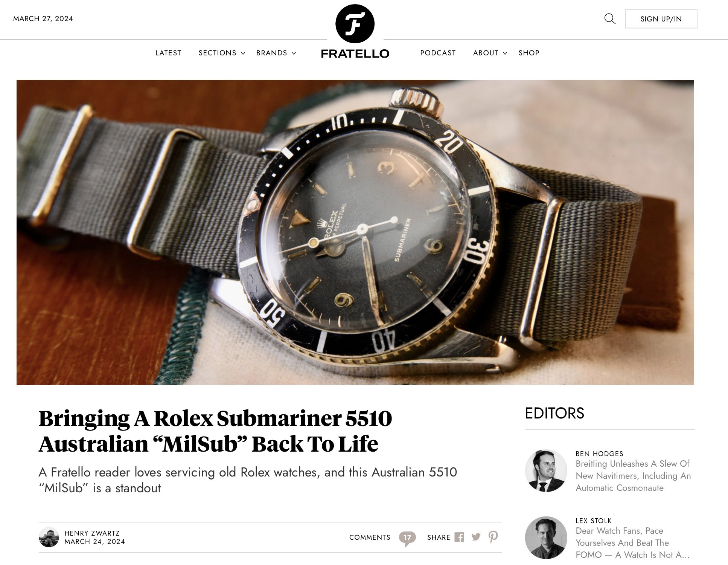Click Henry Zwartz author avatar
The height and width of the screenshot is (565, 728).
pyautogui.click(x=49, y=537)
